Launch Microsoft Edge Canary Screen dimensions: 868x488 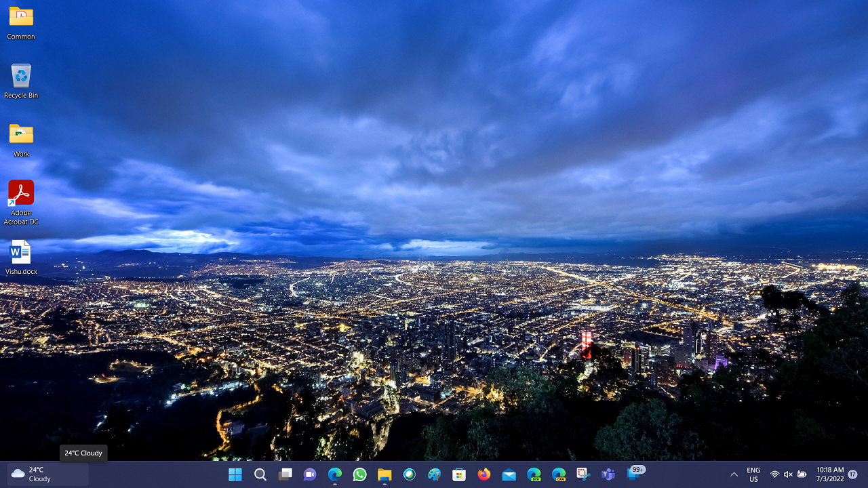click(558, 474)
